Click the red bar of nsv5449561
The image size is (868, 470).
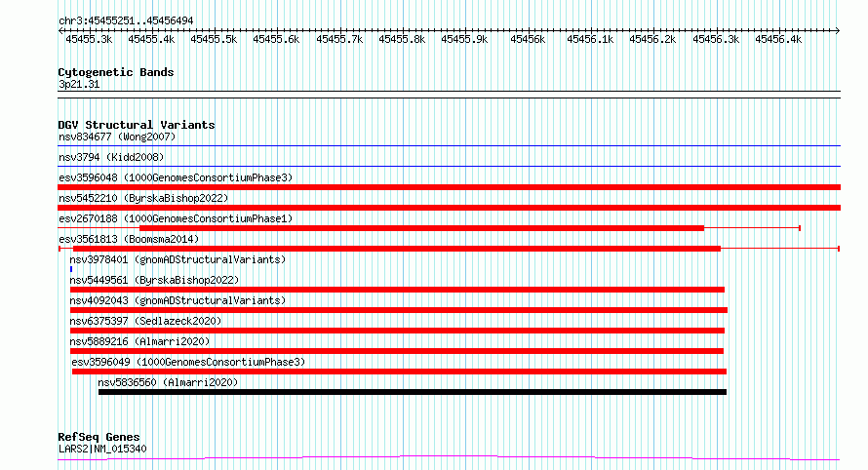(x=397, y=290)
